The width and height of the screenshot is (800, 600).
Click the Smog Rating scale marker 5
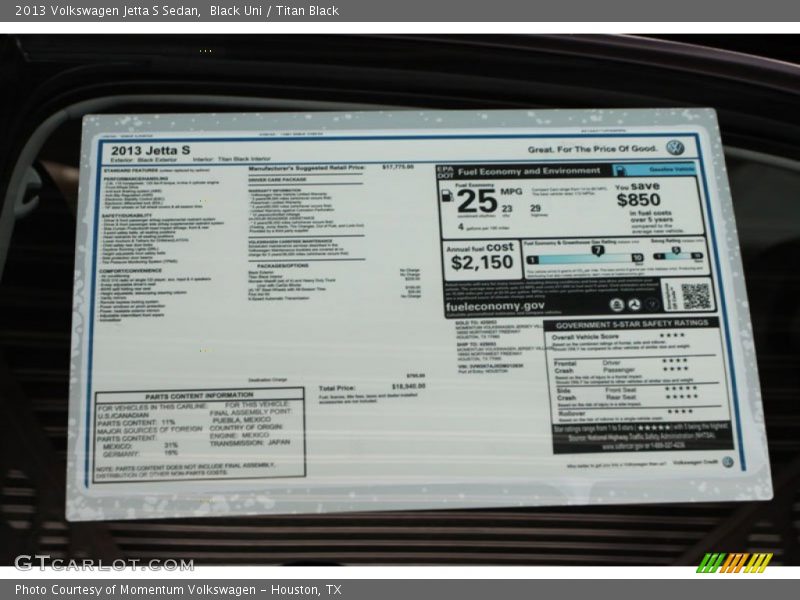(675, 251)
